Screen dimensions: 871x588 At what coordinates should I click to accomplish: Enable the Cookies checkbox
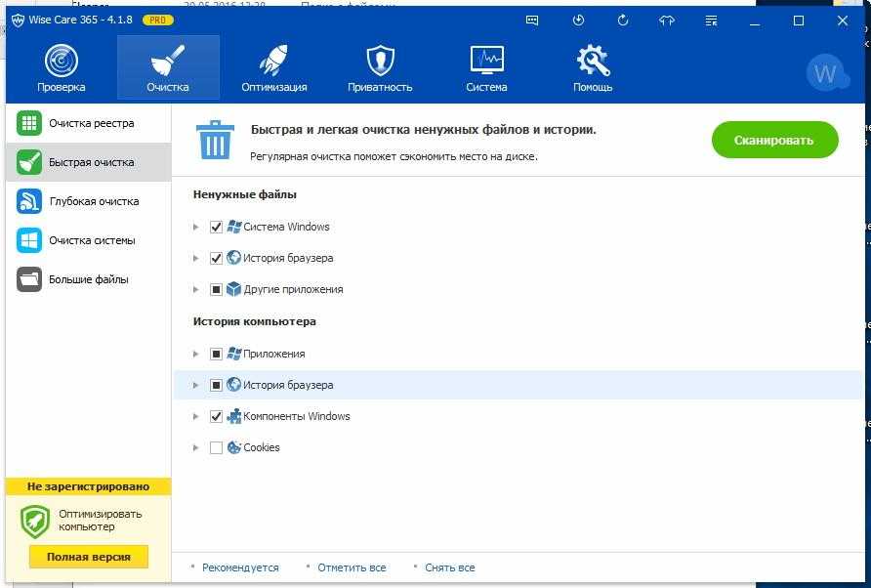point(216,447)
